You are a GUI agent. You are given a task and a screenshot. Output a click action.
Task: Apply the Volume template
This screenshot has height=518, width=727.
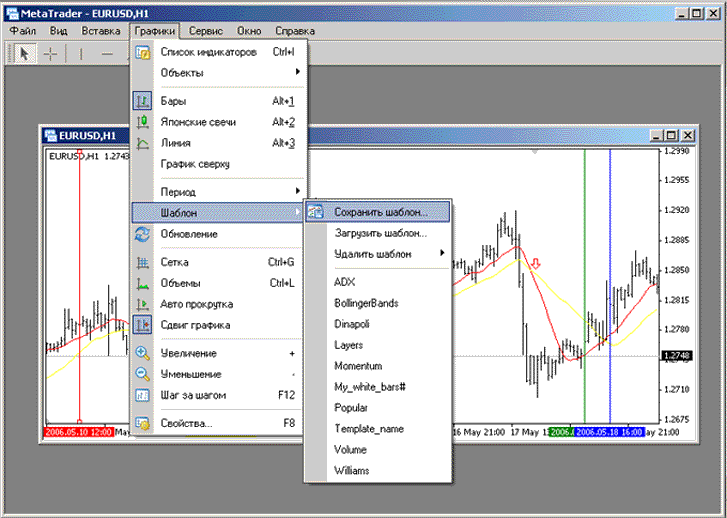coord(378,449)
